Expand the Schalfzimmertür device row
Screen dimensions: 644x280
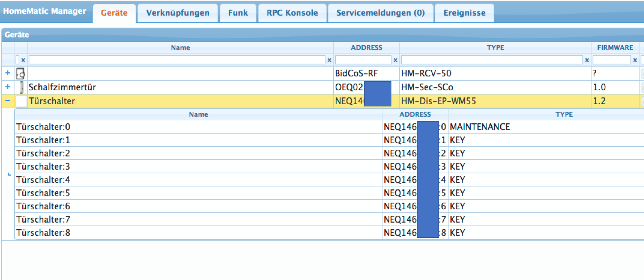click(8, 87)
